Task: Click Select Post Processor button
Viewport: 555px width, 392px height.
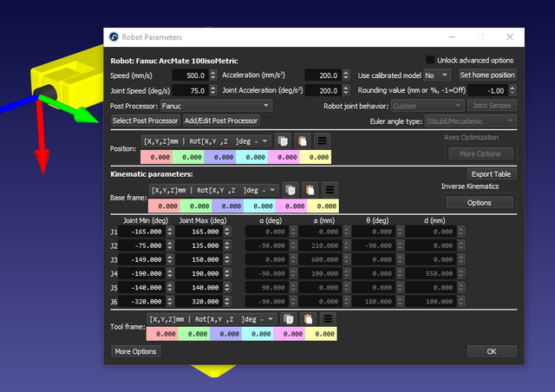Action: [x=145, y=121]
